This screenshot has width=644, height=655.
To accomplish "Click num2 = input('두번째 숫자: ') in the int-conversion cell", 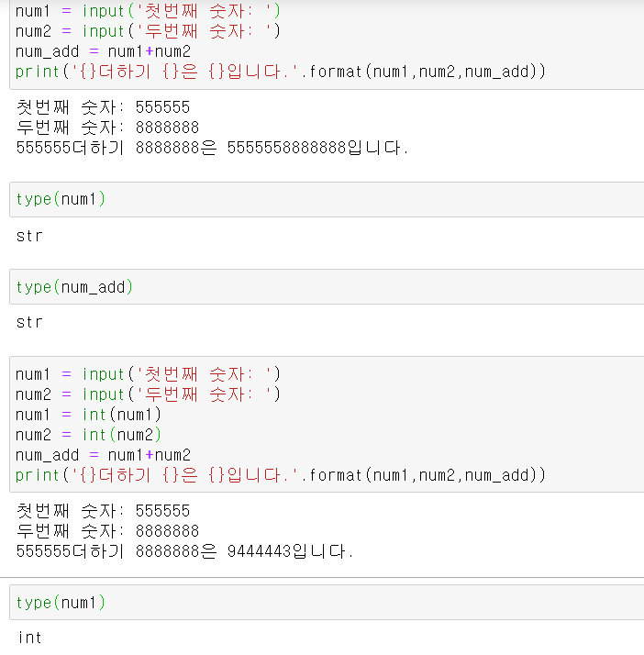I will [x=148, y=394].
